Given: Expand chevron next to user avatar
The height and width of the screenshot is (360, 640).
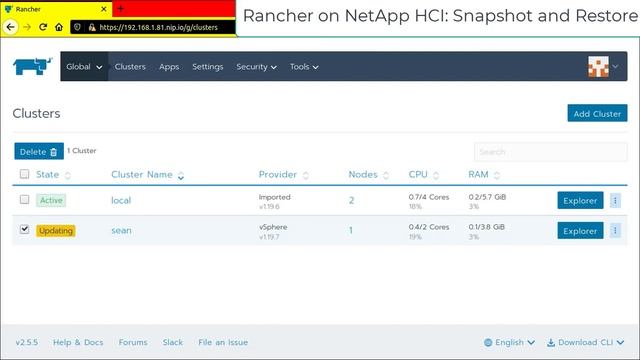Looking at the screenshot, I should pos(615,66).
